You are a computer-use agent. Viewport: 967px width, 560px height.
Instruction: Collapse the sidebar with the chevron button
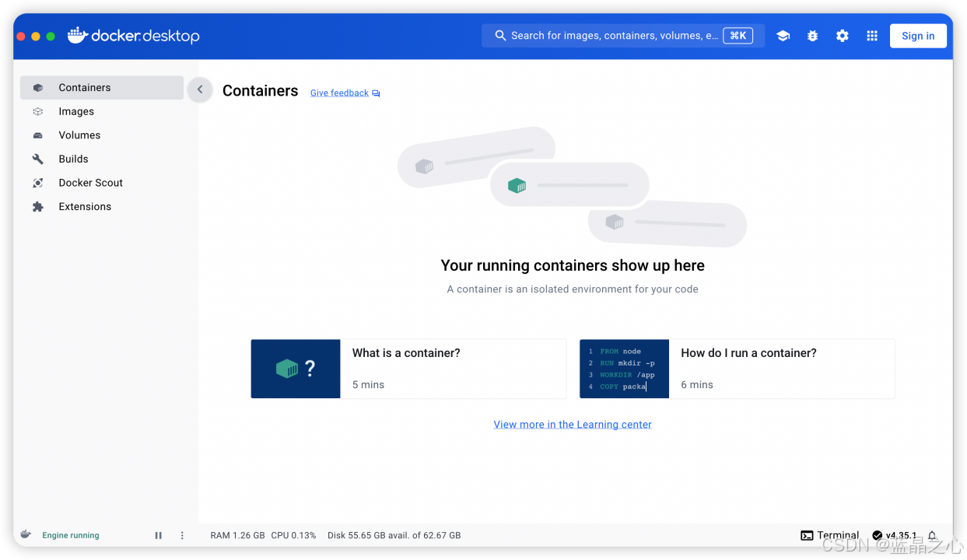[200, 89]
